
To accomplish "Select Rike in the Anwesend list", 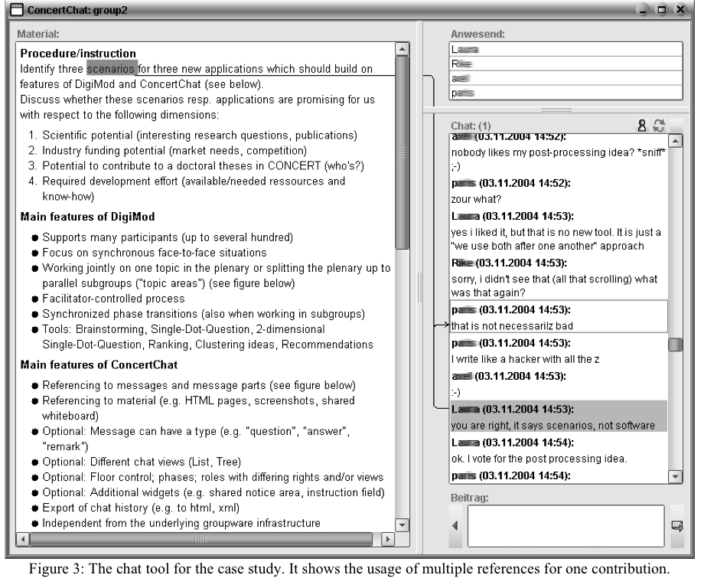I will click(565, 64).
